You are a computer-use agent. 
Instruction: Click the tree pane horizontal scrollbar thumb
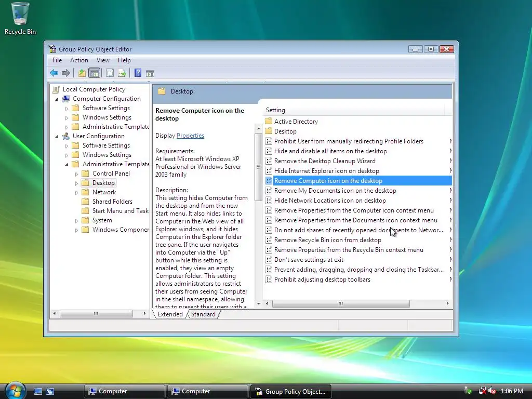pos(96,313)
